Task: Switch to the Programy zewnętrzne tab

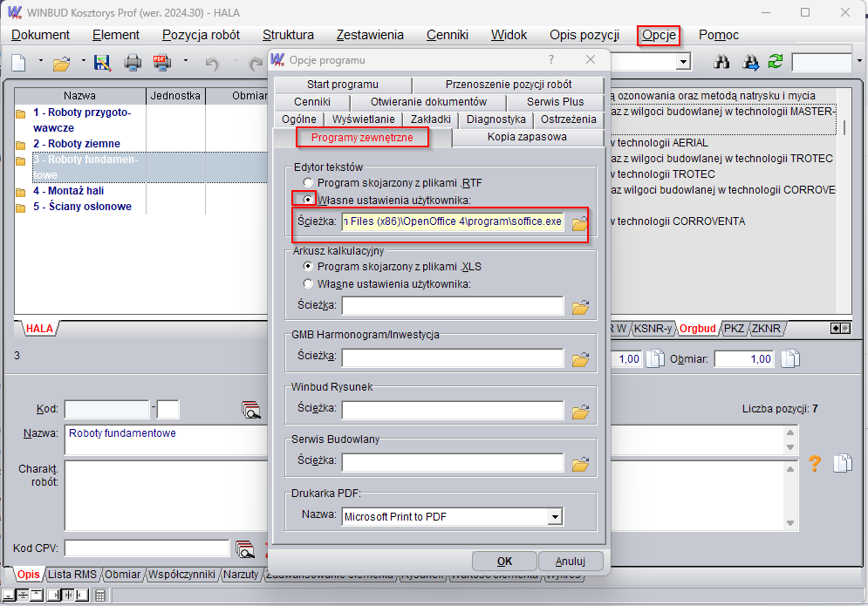Action: (x=362, y=137)
